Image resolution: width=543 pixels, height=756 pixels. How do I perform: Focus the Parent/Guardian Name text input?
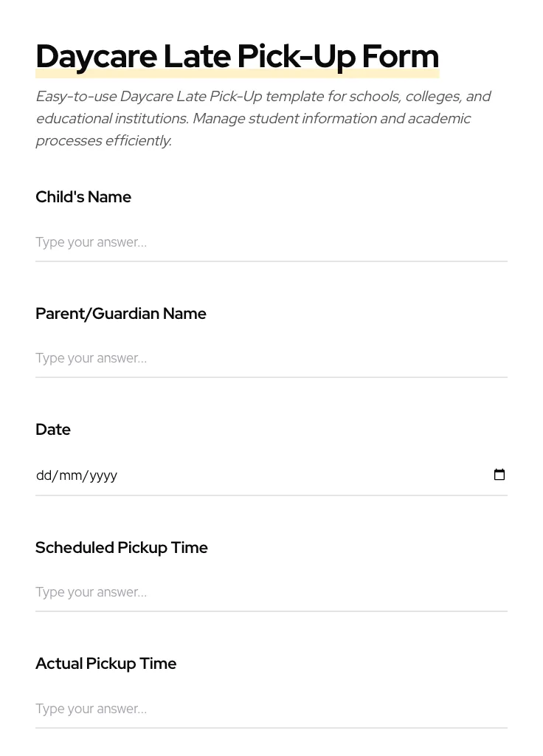point(271,358)
